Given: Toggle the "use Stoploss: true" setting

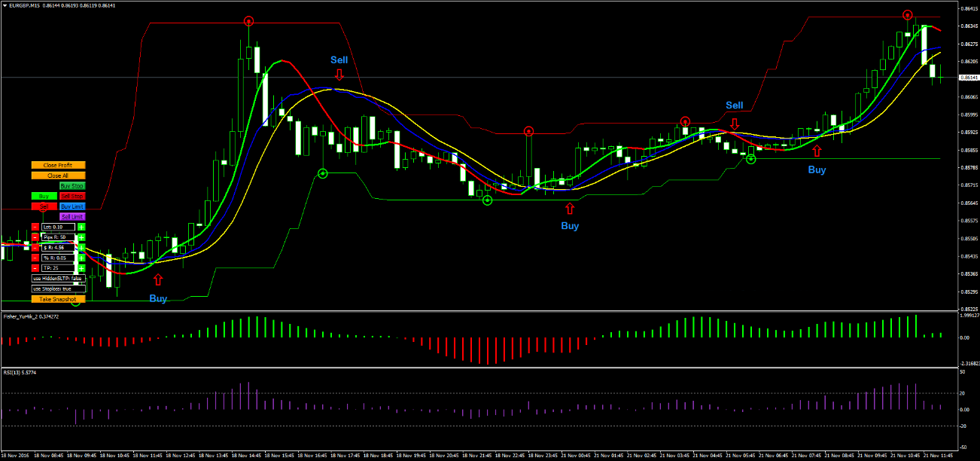Looking at the screenshot, I should click(58, 289).
